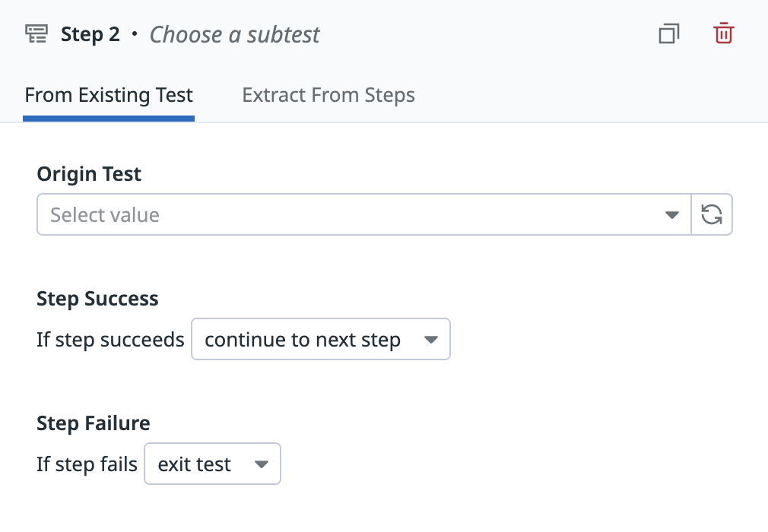Click the chevron on the exit test selector
Screen dimensions: 768x532
tap(262, 464)
